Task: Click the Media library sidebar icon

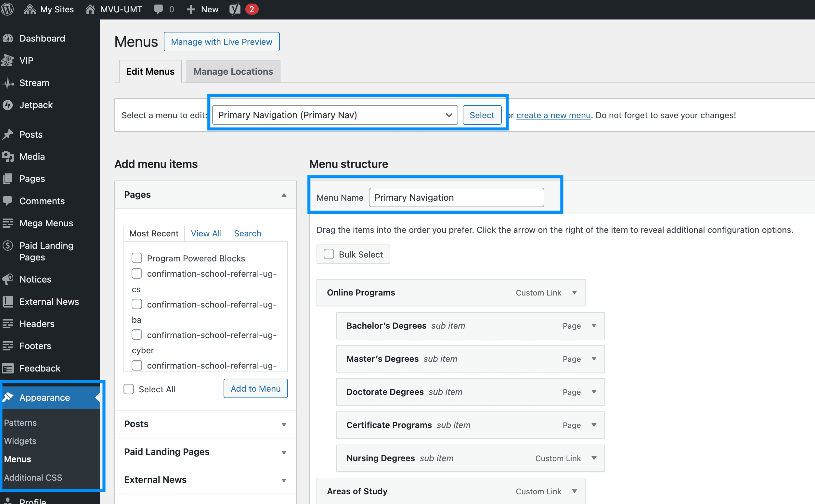Action: [x=8, y=156]
